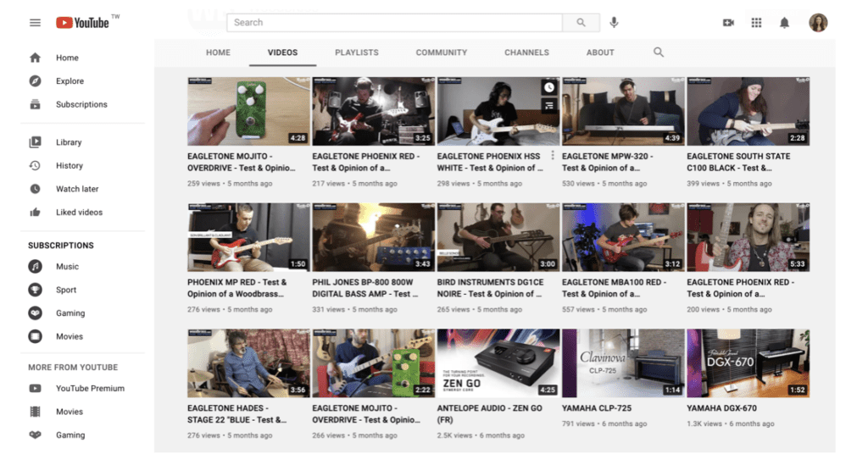Viewport: 868px width, 476px height.
Task: Switch to the HOME channel tab
Action: (218, 53)
